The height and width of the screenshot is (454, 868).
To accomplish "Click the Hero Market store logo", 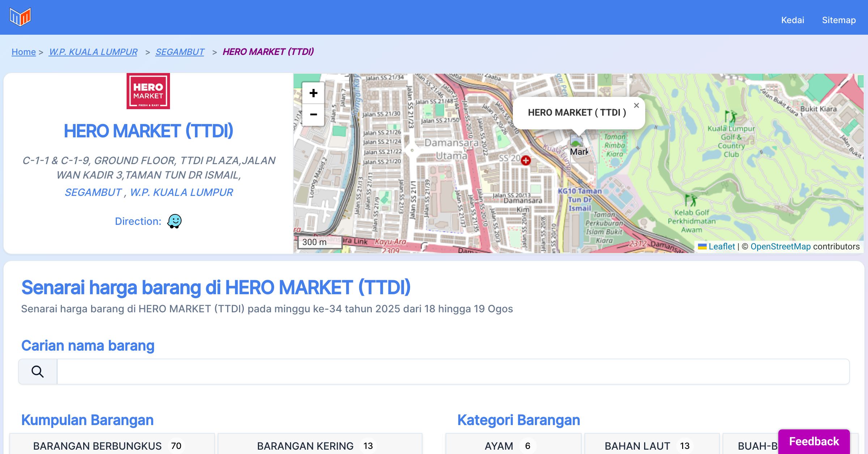I will point(148,91).
